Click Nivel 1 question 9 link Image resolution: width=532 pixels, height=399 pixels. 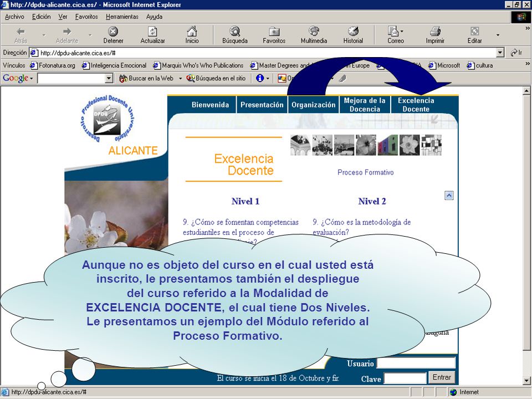241,232
